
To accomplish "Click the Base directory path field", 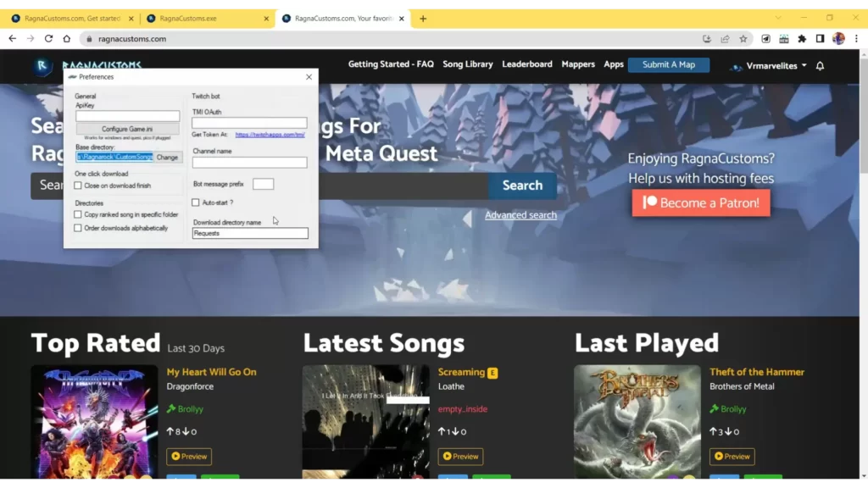I will (x=114, y=157).
